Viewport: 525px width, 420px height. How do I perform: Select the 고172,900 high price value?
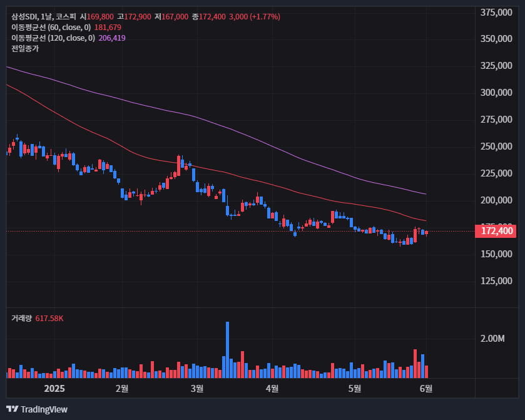tap(134, 17)
